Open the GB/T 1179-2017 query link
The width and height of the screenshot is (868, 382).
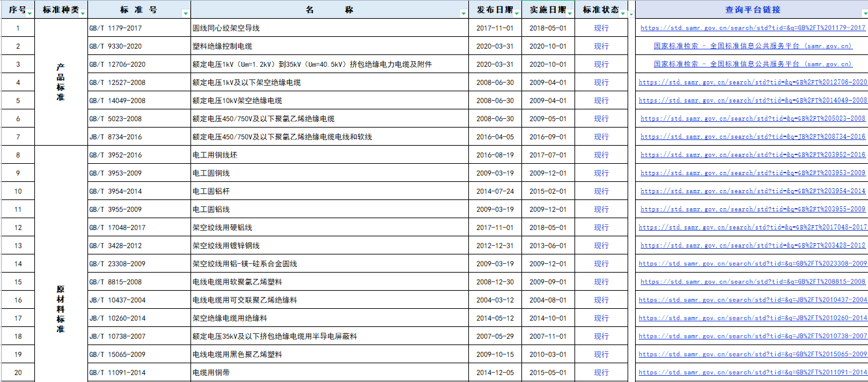tap(752, 28)
